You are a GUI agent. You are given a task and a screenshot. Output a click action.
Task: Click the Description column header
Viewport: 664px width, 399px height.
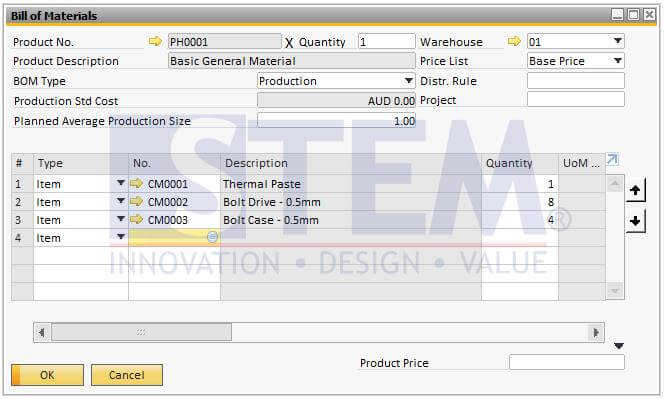[351, 163]
